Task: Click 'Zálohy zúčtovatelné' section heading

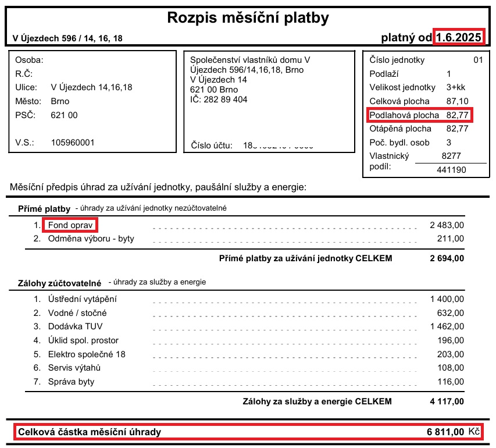Action: point(59,283)
